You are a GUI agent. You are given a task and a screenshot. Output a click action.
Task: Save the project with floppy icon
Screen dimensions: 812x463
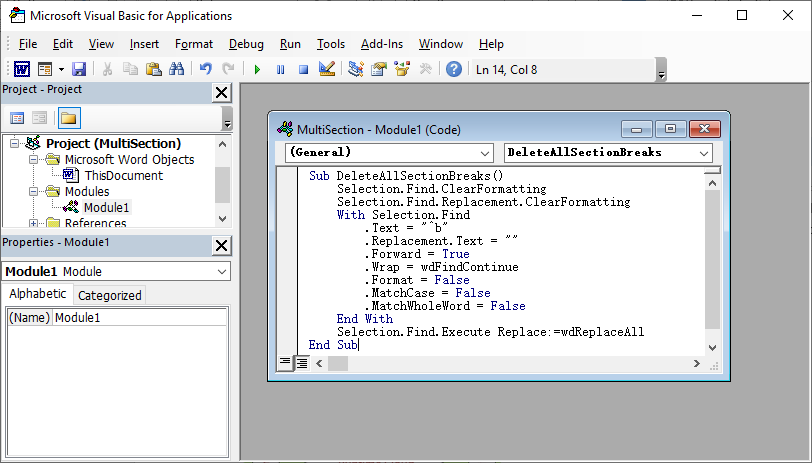79,69
